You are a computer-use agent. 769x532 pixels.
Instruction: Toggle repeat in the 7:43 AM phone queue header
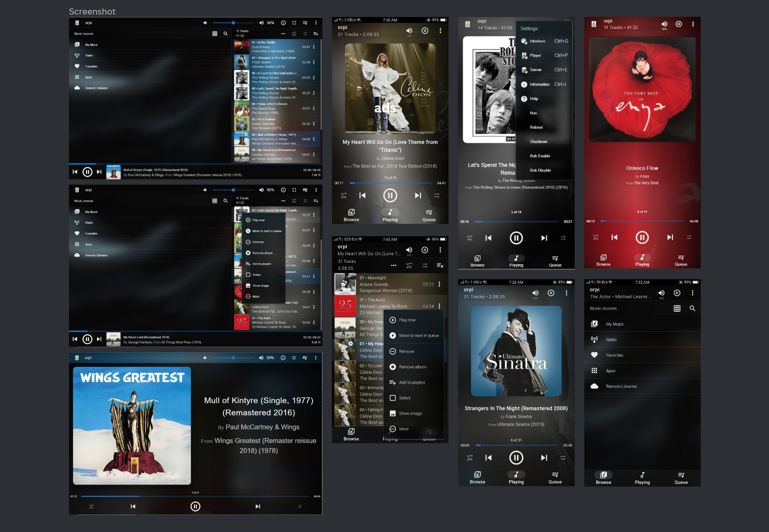click(424, 265)
